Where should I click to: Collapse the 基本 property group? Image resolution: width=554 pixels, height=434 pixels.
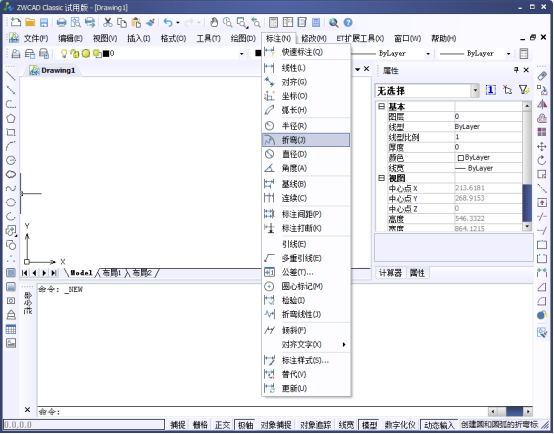point(382,106)
